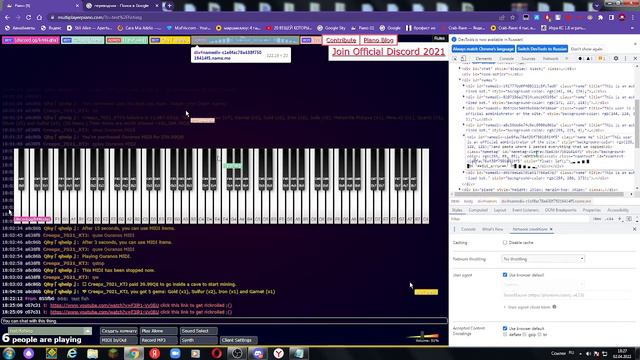Switch to the DevTools Console top tab

(x=507, y=59)
